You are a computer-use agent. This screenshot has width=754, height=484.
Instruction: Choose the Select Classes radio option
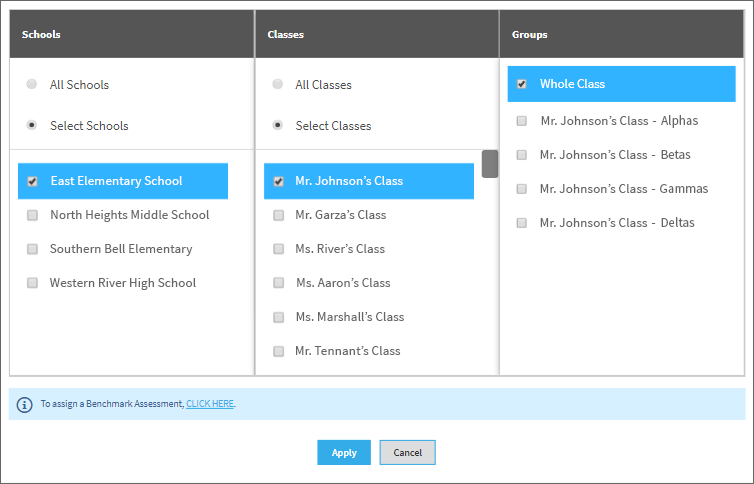(277, 125)
